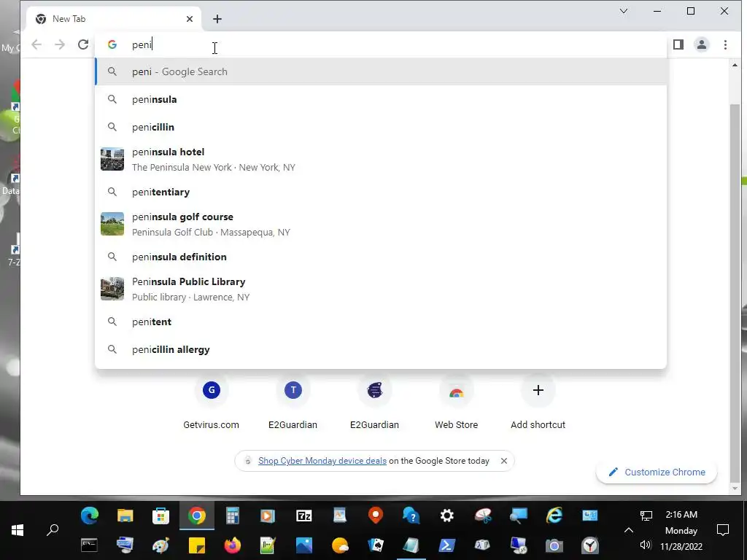Open Chrome's three-dot menu
This screenshot has height=560, width=747.
pyautogui.click(x=725, y=44)
